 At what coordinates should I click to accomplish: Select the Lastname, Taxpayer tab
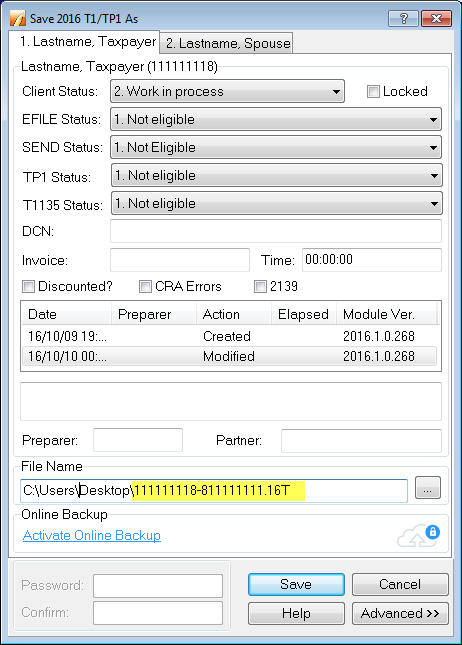coord(88,42)
